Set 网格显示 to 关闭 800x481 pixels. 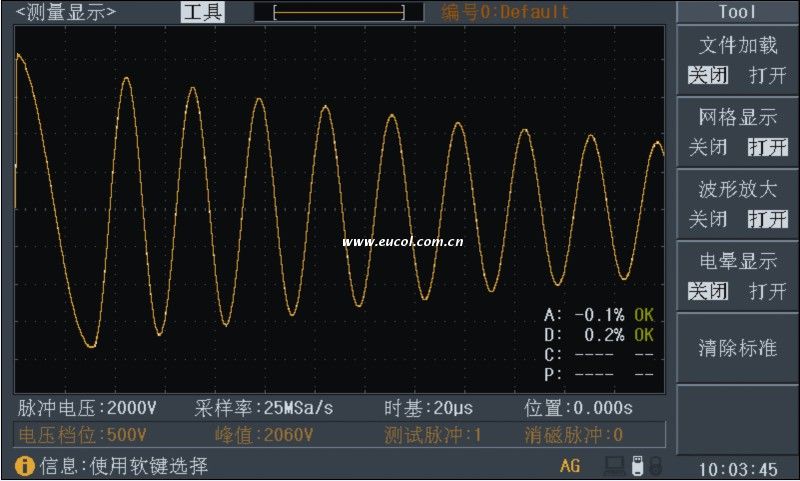[x=708, y=147]
